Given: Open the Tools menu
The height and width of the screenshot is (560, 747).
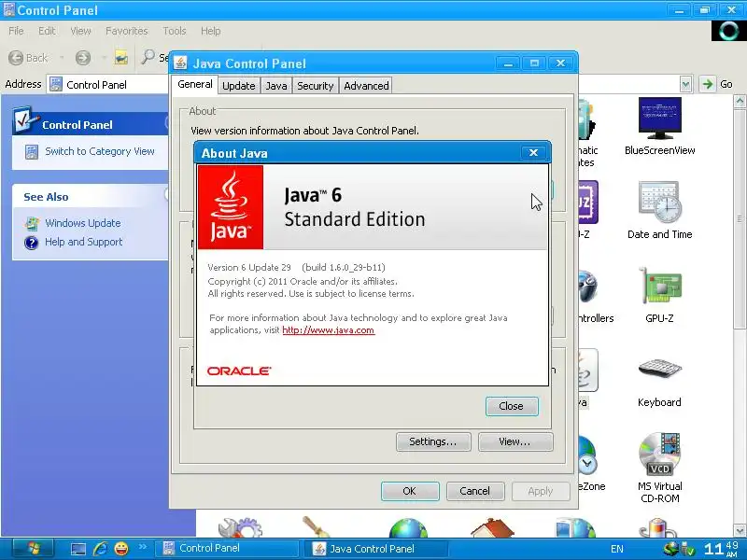Looking at the screenshot, I should 175,31.
